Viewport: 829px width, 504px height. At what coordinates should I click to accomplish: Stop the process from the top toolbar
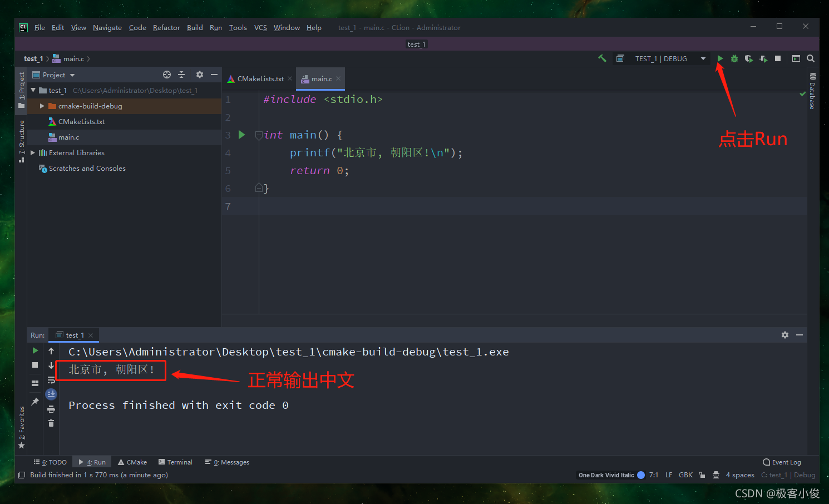pyautogui.click(x=778, y=58)
